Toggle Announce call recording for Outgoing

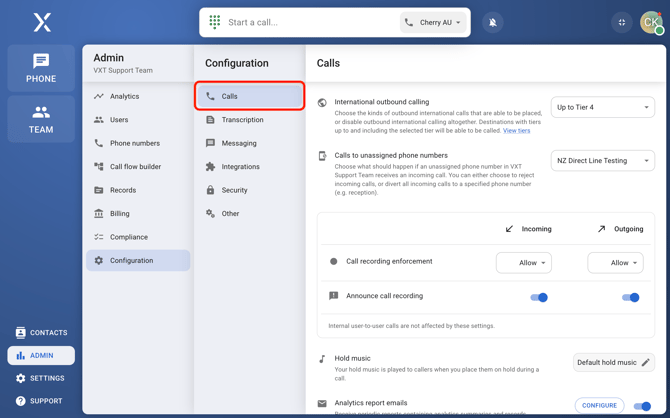(631, 297)
